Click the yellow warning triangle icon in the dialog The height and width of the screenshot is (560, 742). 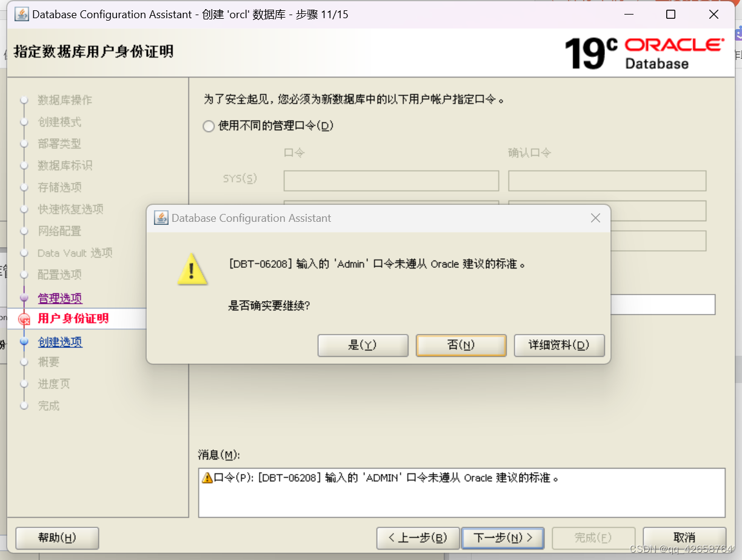pyautogui.click(x=193, y=270)
